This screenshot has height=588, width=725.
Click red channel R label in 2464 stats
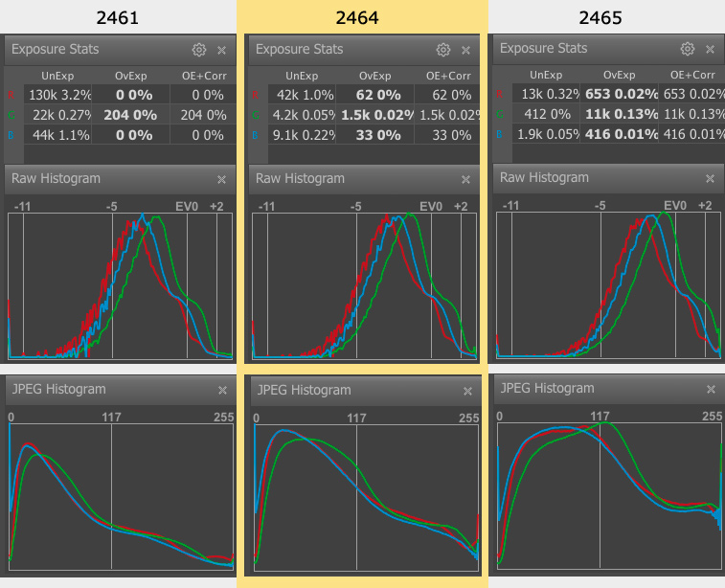255,96
